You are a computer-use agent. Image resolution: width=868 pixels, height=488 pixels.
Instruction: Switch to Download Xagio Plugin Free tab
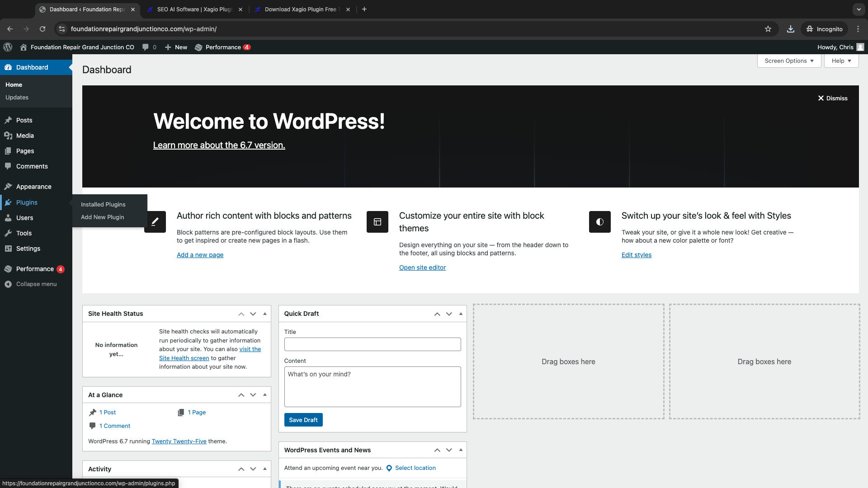coord(302,9)
